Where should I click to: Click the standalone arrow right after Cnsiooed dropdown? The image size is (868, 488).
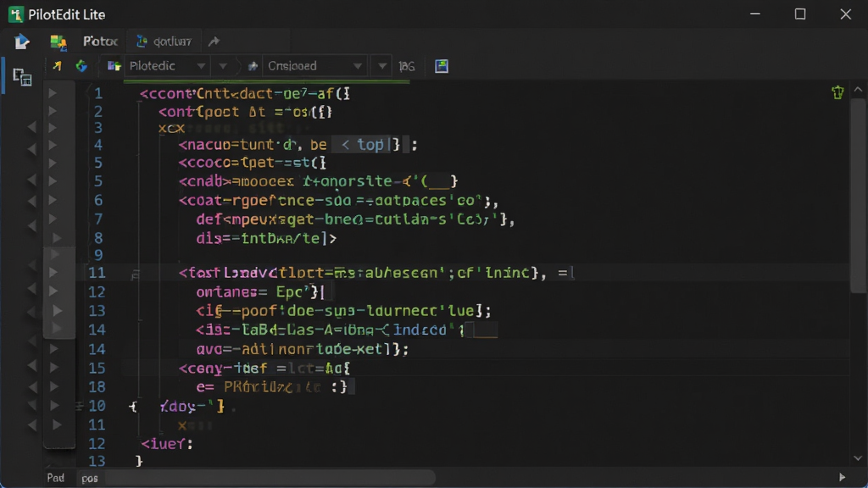(x=382, y=66)
